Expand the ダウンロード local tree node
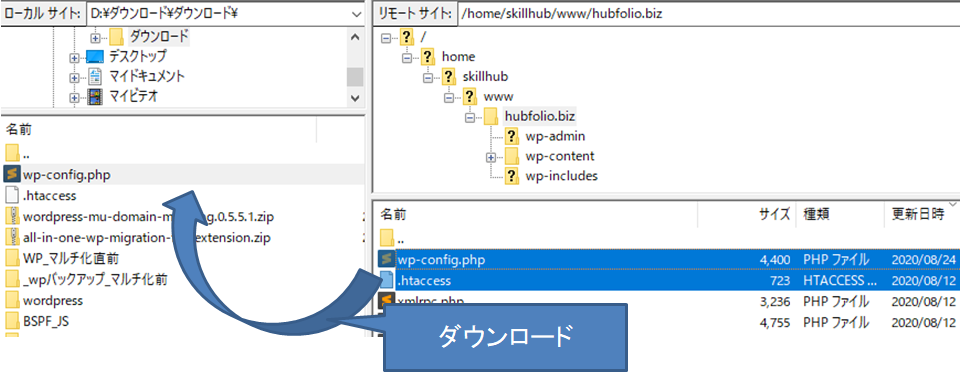The height and width of the screenshot is (378, 965). 95,37
